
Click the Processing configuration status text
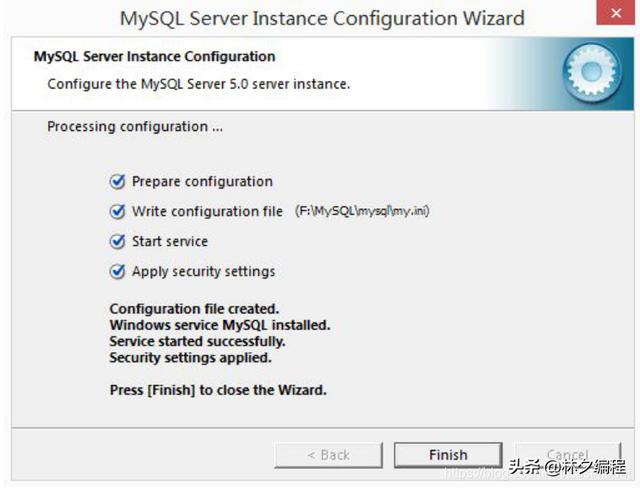135,127
